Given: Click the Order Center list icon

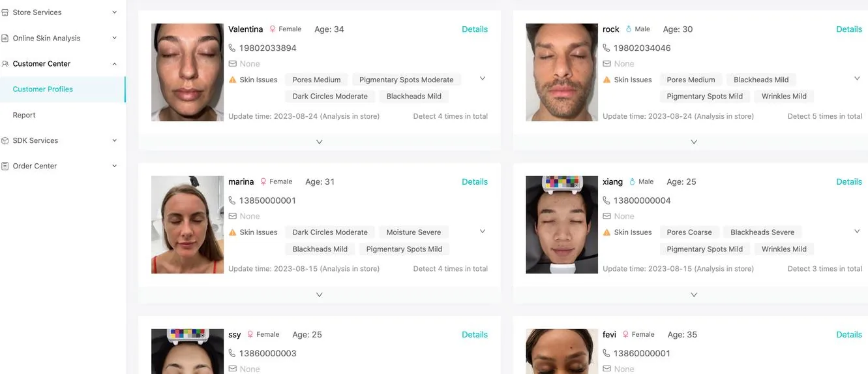Looking at the screenshot, I should [5, 166].
